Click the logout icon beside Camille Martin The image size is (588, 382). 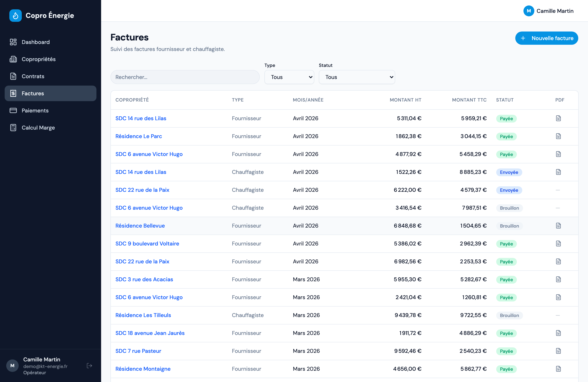89,365
